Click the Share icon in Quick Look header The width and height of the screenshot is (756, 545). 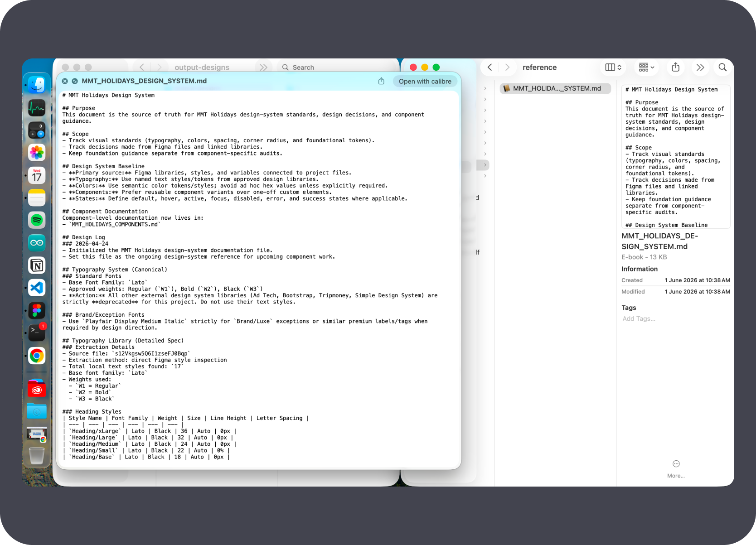pos(381,81)
